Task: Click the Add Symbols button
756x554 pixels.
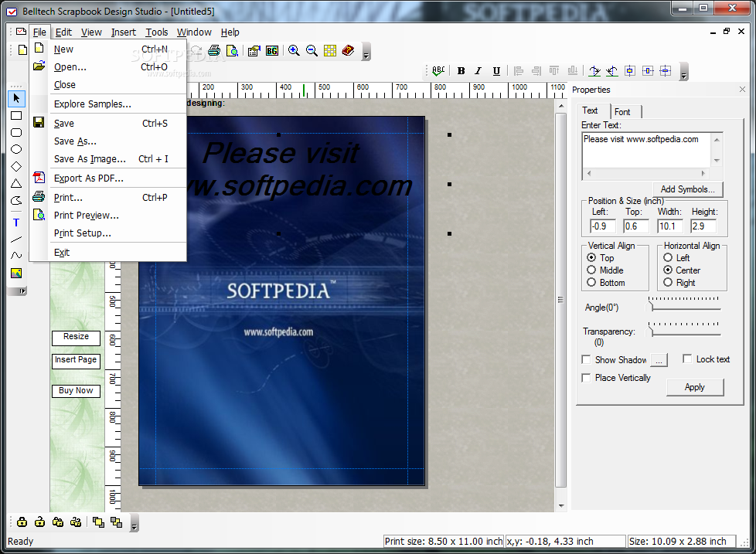Action: 687,189
